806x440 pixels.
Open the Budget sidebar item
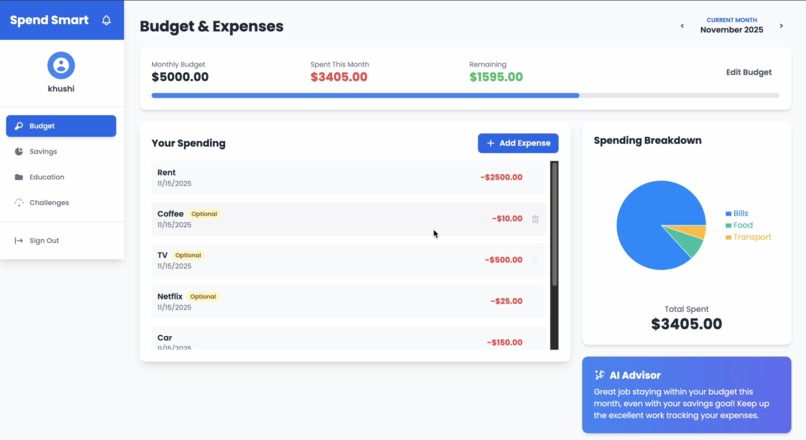[x=61, y=126]
